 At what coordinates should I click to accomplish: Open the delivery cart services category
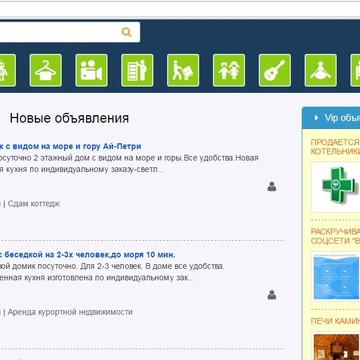point(183,70)
